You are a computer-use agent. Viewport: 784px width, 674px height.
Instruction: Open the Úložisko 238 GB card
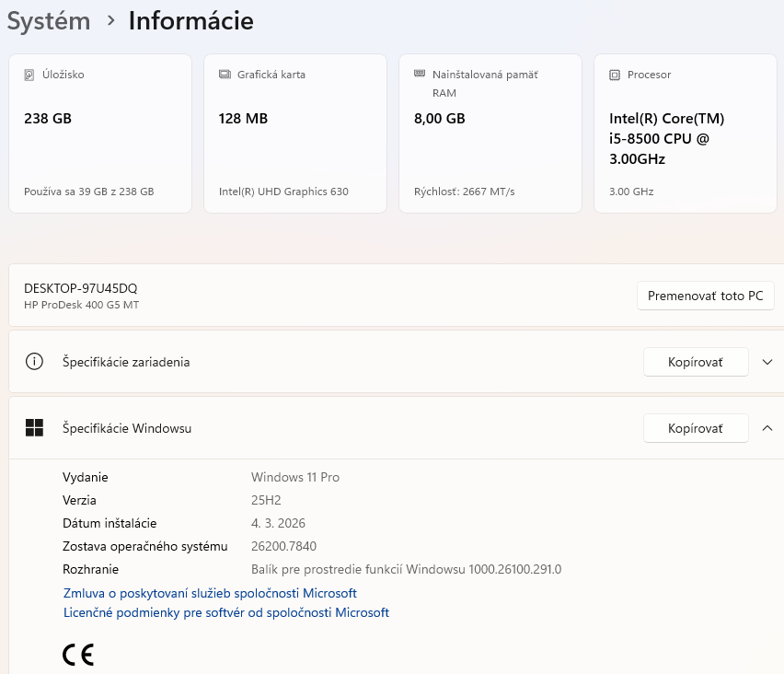pyautogui.click(x=100, y=134)
